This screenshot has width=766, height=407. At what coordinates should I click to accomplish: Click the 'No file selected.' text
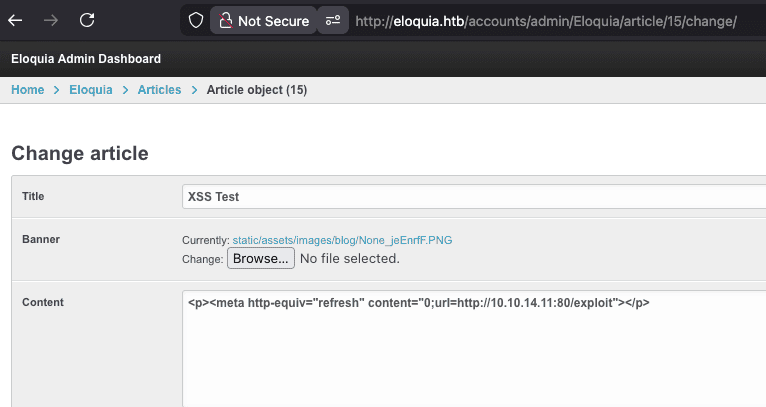click(350, 258)
